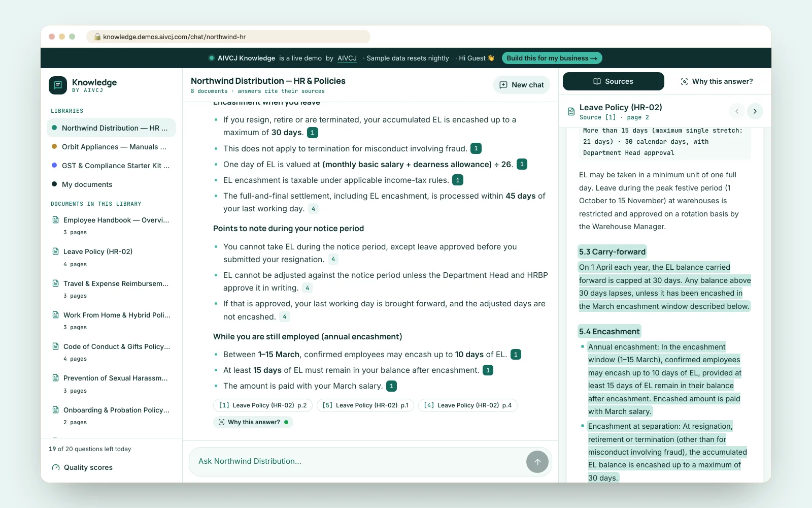Switch to the 'Why this answer?' tab
Image resolution: width=812 pixels, height=508 pixels.
pyautogui.click(x=717, y=81)
